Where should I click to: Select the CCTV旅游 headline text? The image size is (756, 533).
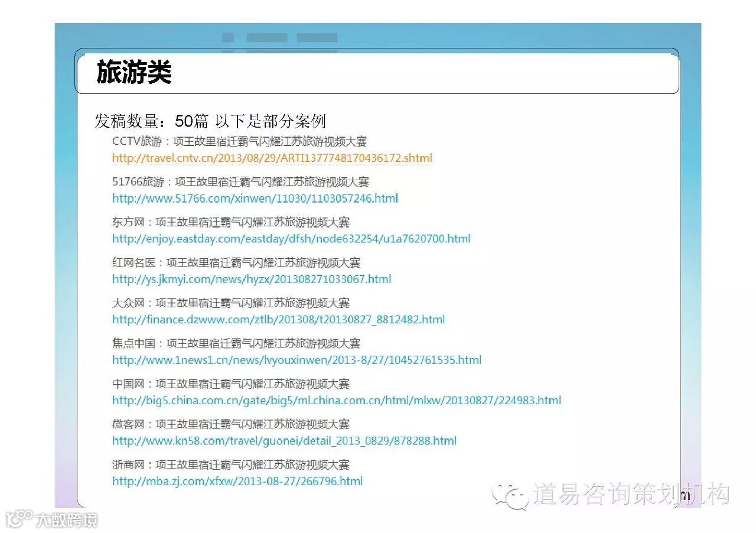tap(240, 142)
